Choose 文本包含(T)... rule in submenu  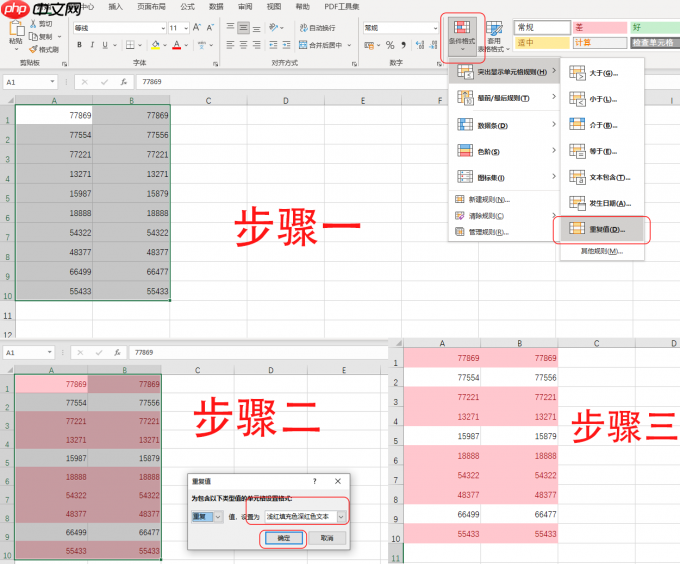602,177
